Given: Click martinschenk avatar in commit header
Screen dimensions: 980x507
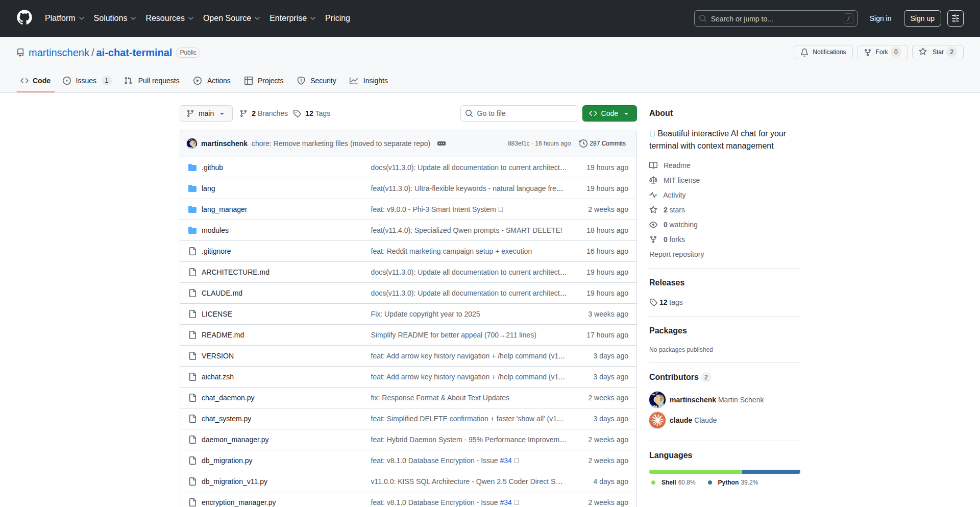Looking at the screenshot, I should coord(192,143).
